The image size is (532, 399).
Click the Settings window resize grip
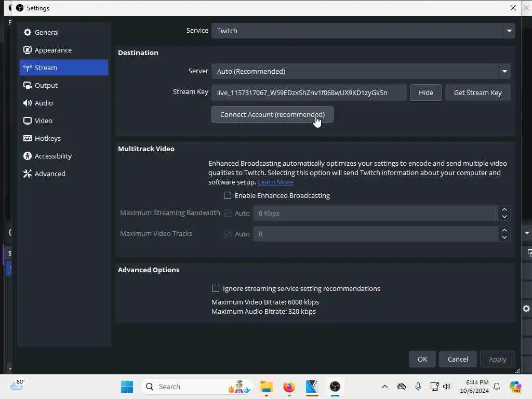pos(517,371)
